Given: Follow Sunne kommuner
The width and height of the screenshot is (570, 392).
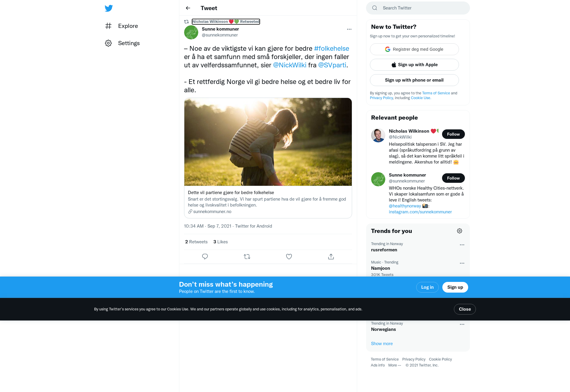Looking at the screenshot, I should (453, 178).
